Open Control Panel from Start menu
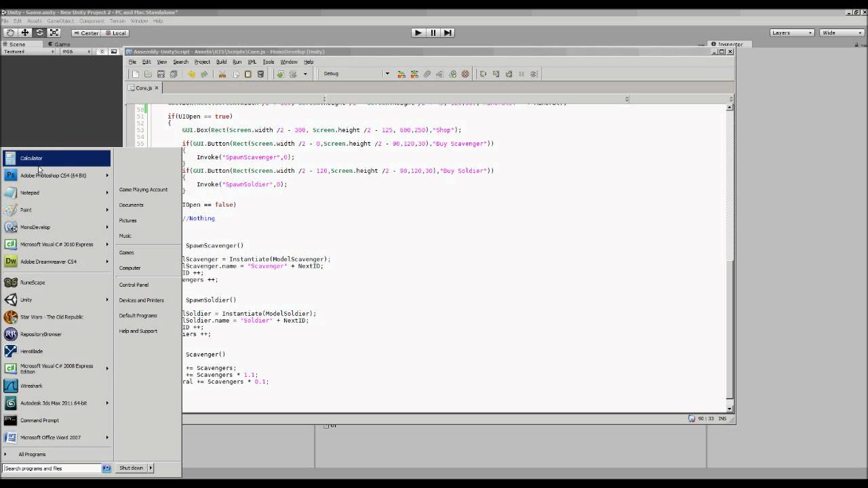Screen dimensions: 868x488 tap(134, 285)
